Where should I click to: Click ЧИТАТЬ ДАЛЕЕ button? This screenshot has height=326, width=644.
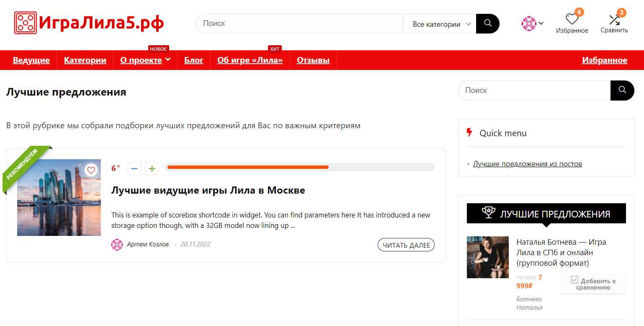406,245
